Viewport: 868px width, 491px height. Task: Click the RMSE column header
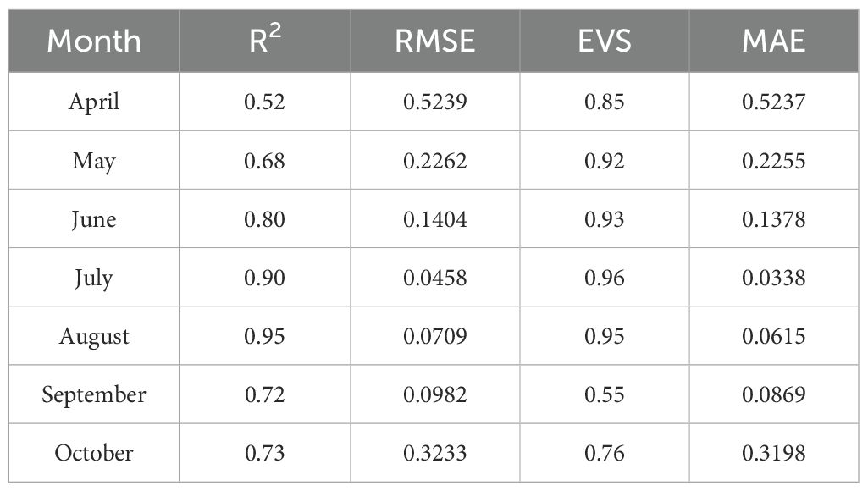tap(435, 41)
